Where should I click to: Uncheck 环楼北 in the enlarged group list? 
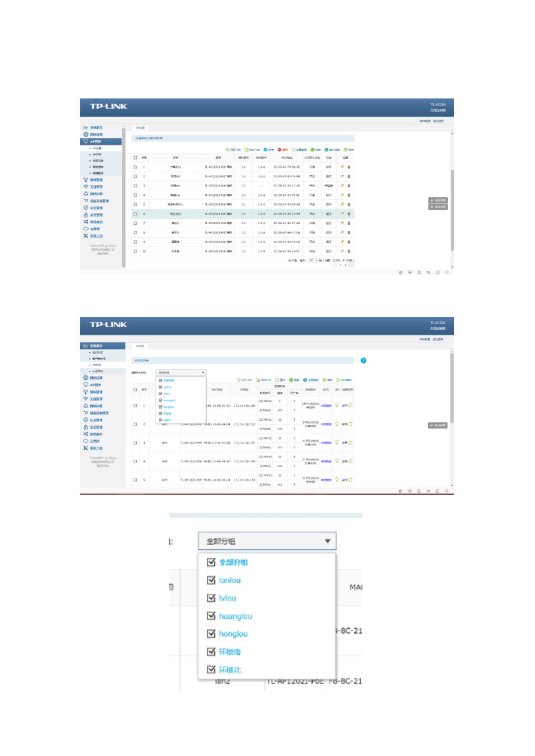[x=212, y=670]
